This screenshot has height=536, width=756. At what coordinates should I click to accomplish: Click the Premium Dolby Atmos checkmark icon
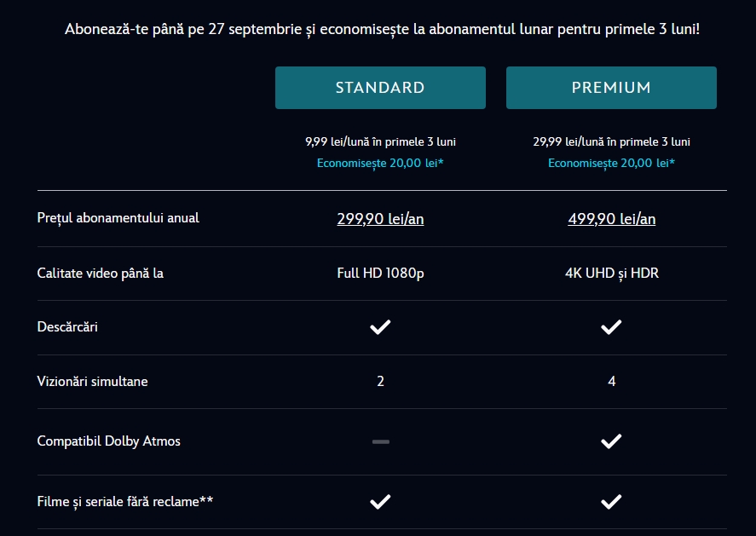click(611, 441)
